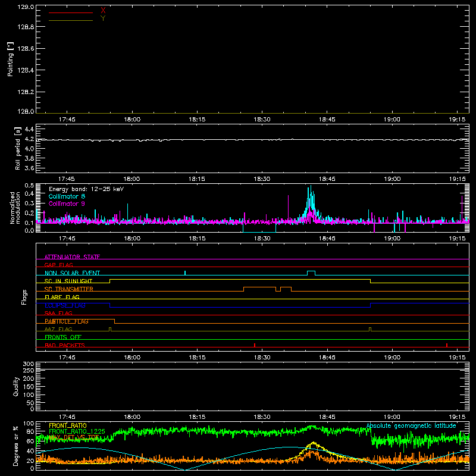Click the narrow NON_SOLAR_EVENT spike near 18:12
Viewport: 476px width, 476px height.
click(x=185, y=273)
